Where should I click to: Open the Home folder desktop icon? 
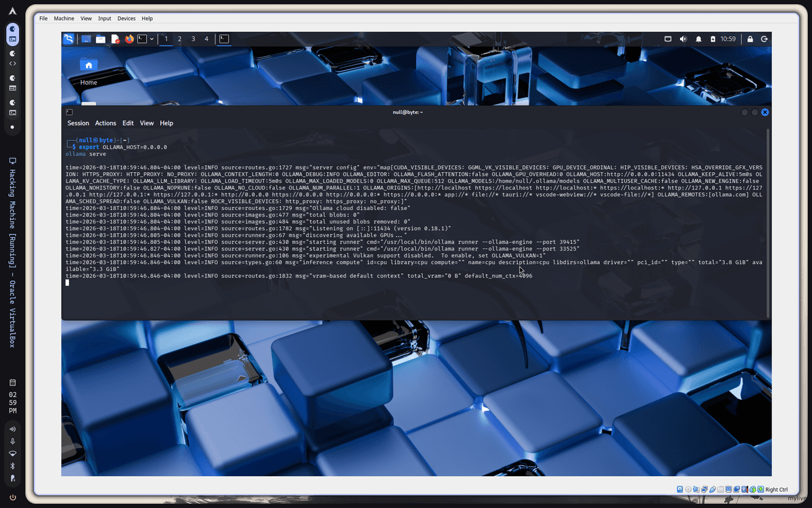(x=89, y=70)
